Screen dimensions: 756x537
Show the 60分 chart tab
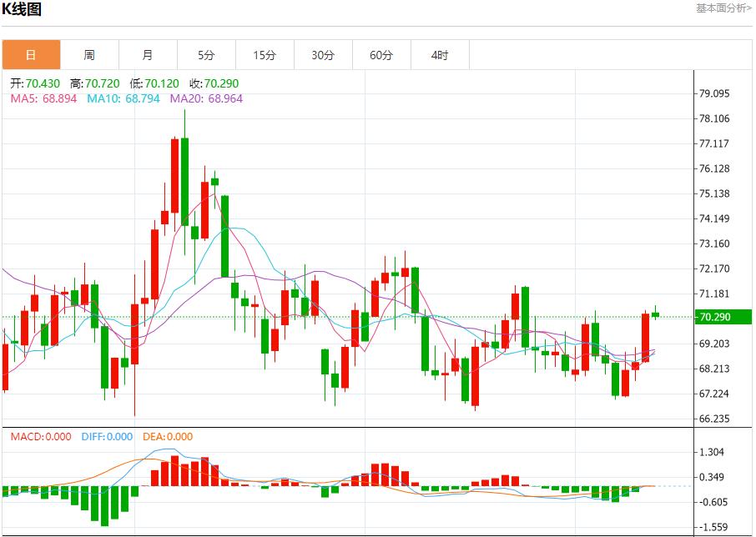tap(381, 55)
